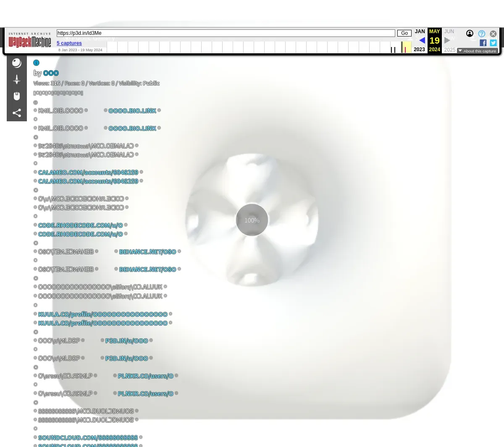
Task: Click the first OOOO.BIO.LINK link
Action: click(132, 111)
